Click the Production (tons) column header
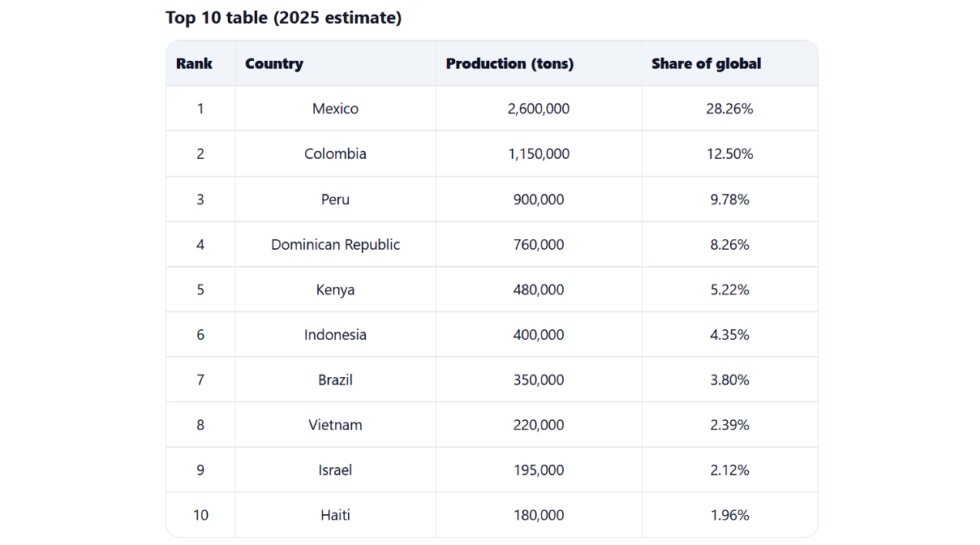This screenshot has height=545, width=980. point(509,64)
